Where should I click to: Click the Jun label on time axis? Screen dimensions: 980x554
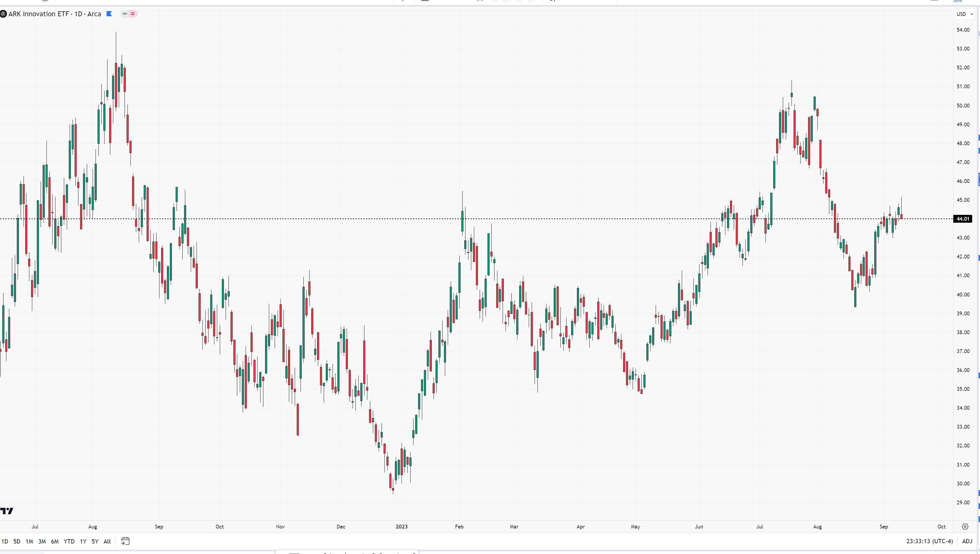(x=699, y=527)
